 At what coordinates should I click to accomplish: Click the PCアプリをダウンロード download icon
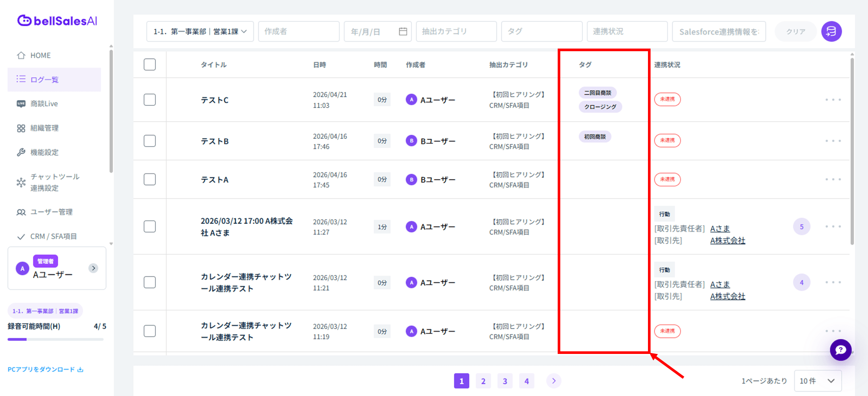(x=80, y=370)
